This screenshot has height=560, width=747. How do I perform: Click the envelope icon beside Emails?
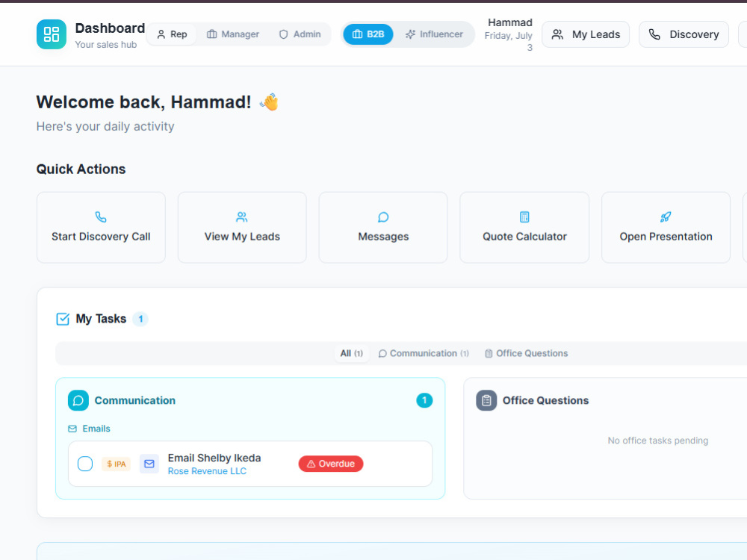click(72, 429)
